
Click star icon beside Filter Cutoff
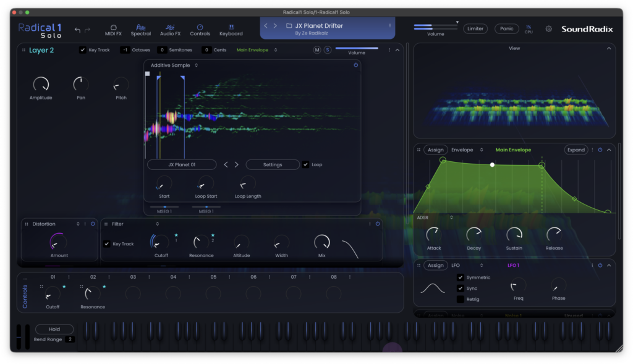coord(176,235)
